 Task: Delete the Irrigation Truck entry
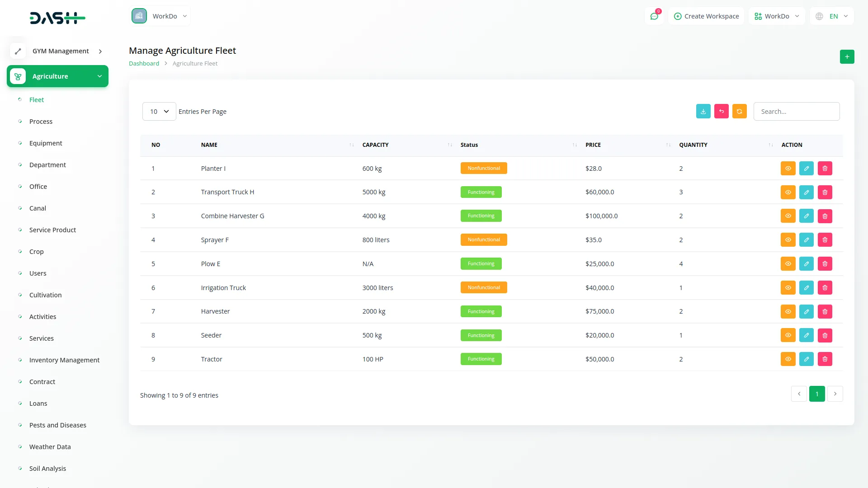point(825,288)
